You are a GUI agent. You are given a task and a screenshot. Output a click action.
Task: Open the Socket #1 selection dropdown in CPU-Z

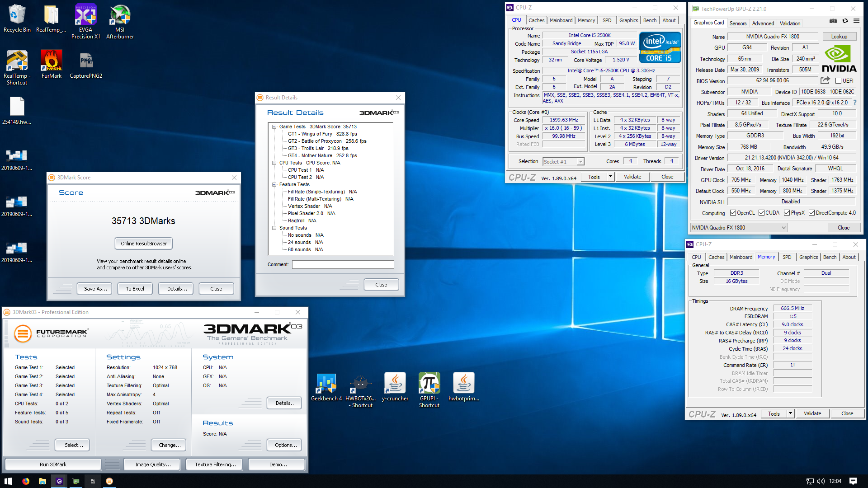pyautogui.click(x=581, y=162)
